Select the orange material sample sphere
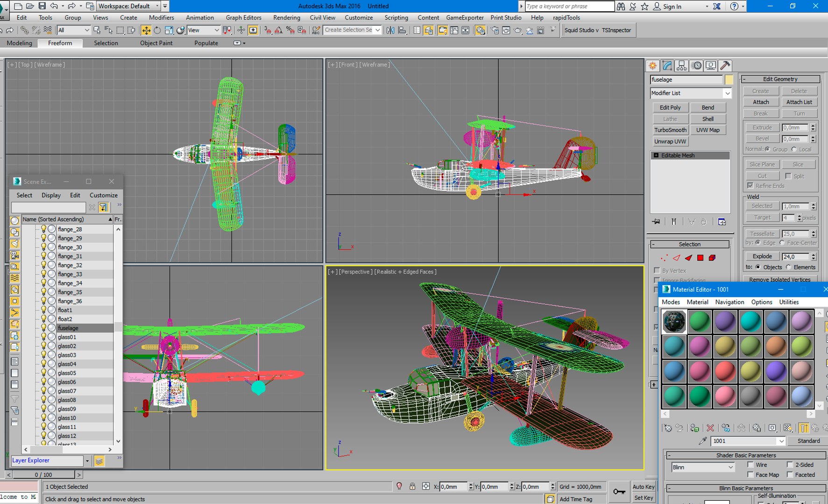Image resolution: width=828 pixels, height=504 pixels. [x=776, y=346]
